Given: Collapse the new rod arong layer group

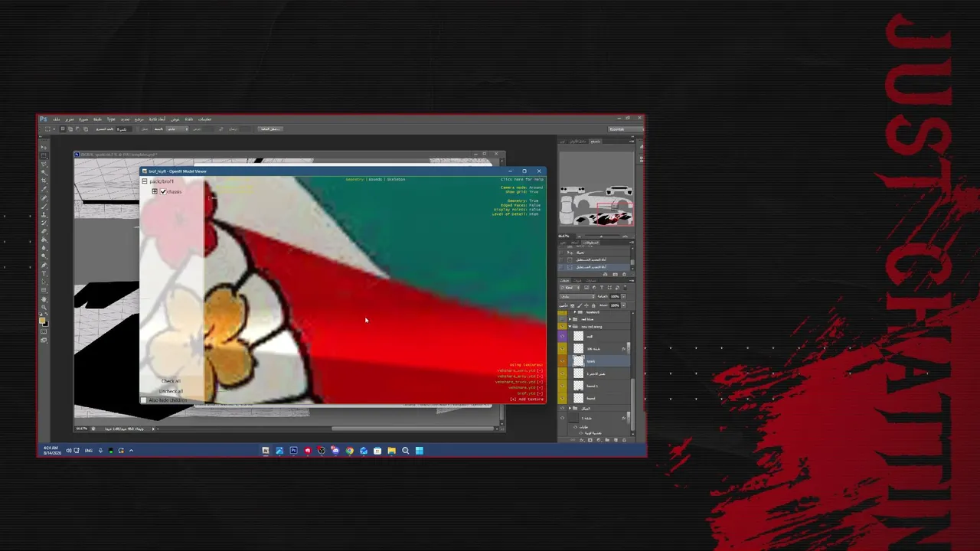Looking at the screenshot, I should tap(570, 327).
